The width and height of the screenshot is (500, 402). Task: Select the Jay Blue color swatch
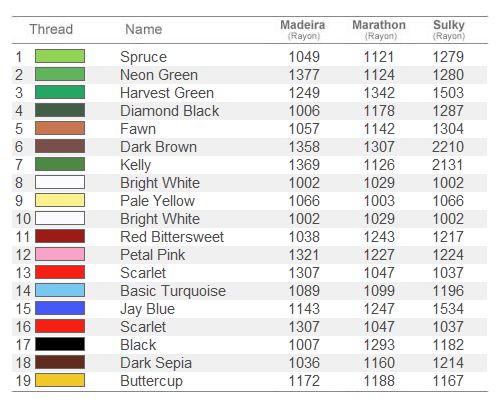click(x=60, y=308)
